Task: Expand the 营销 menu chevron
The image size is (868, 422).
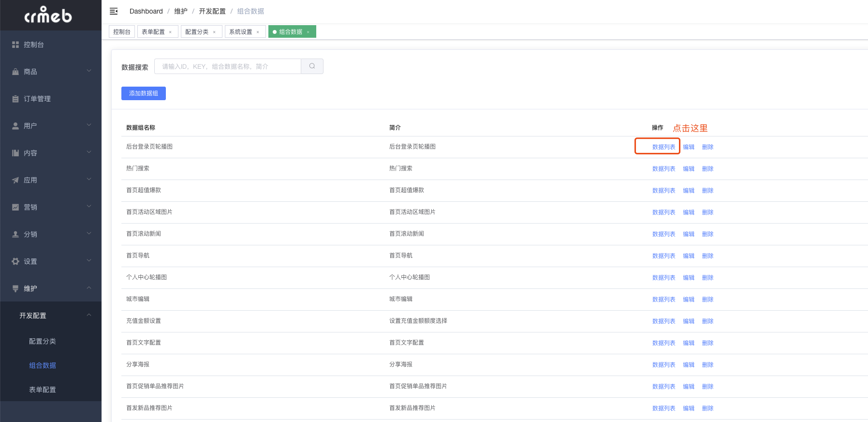Action: pos(89,207)
